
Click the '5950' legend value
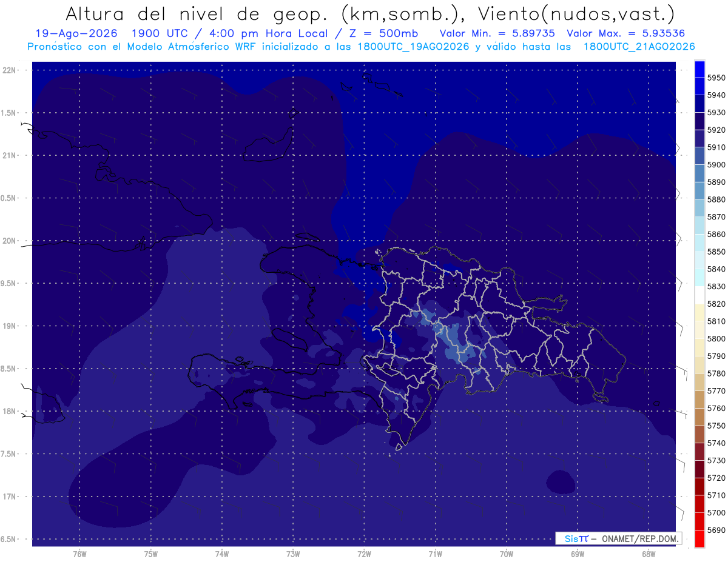coord(716,78)
